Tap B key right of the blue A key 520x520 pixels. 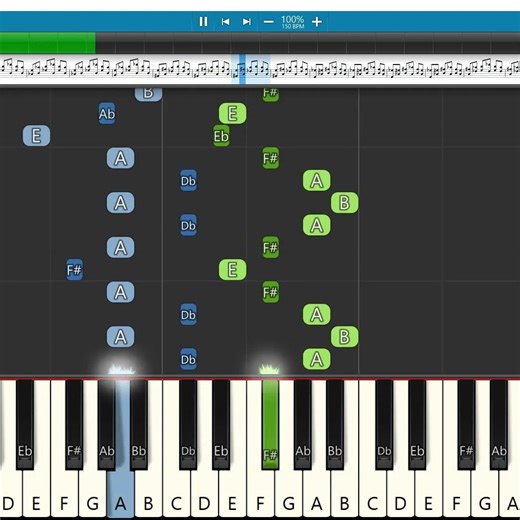point(148,493)
